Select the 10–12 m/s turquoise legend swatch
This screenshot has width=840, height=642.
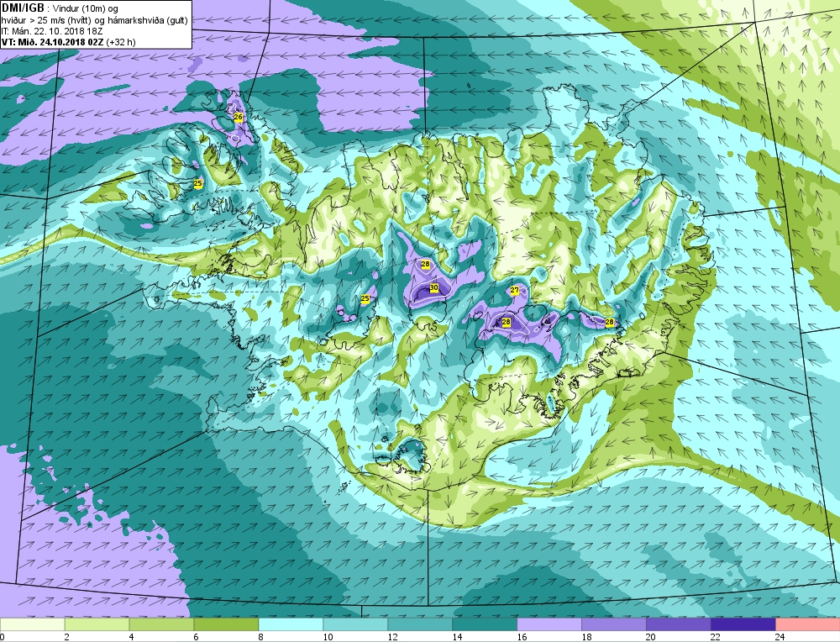coord(355,625)
